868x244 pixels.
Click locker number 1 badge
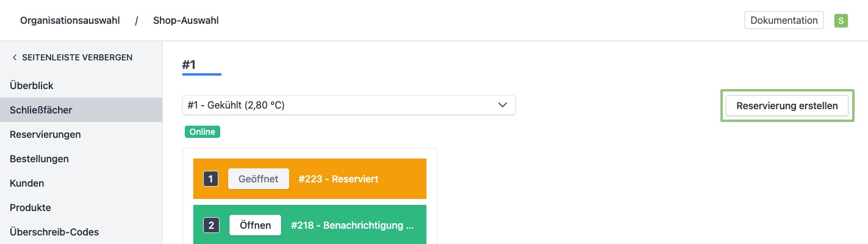point(210,179)
